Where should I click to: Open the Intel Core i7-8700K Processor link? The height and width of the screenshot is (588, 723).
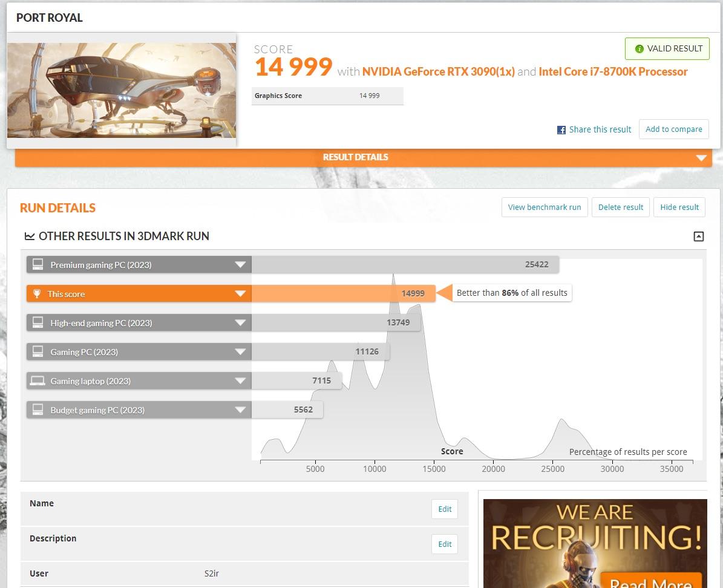point(613,71)
